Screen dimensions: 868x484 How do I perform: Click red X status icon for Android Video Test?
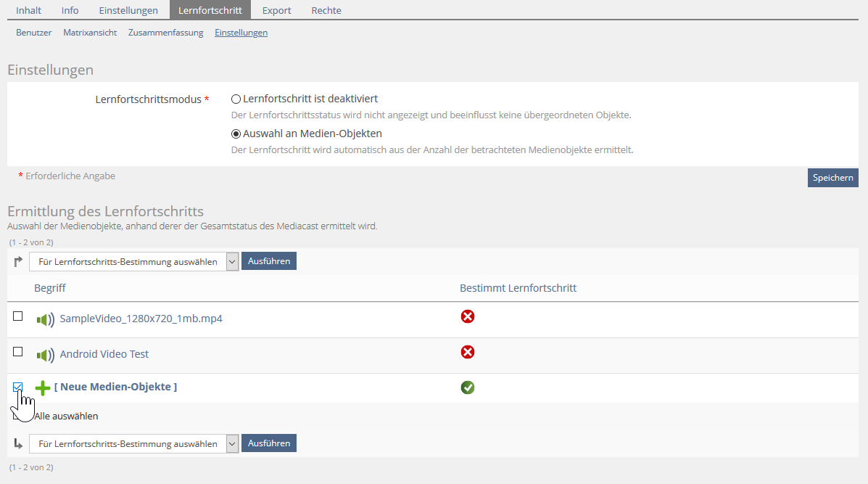coord(468,352)
